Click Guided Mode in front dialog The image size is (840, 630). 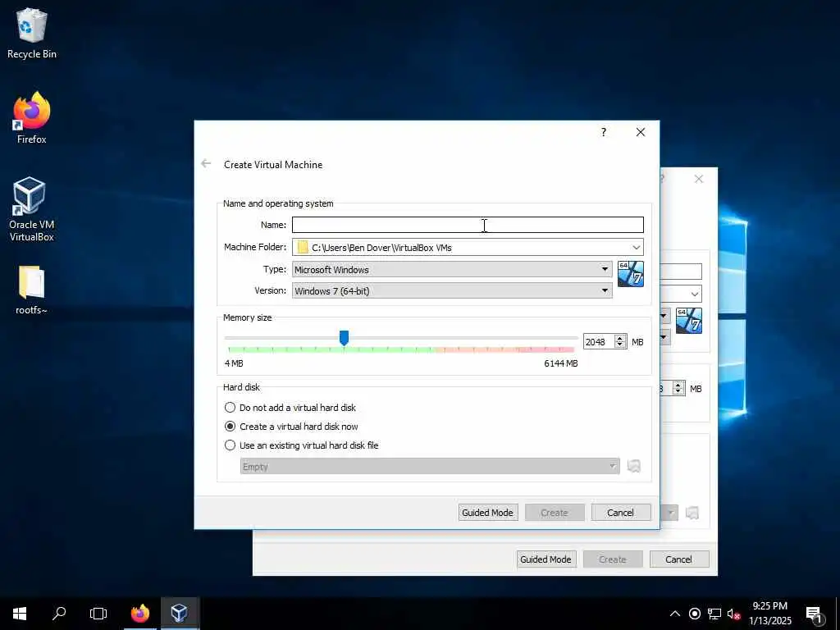(487, 513)
